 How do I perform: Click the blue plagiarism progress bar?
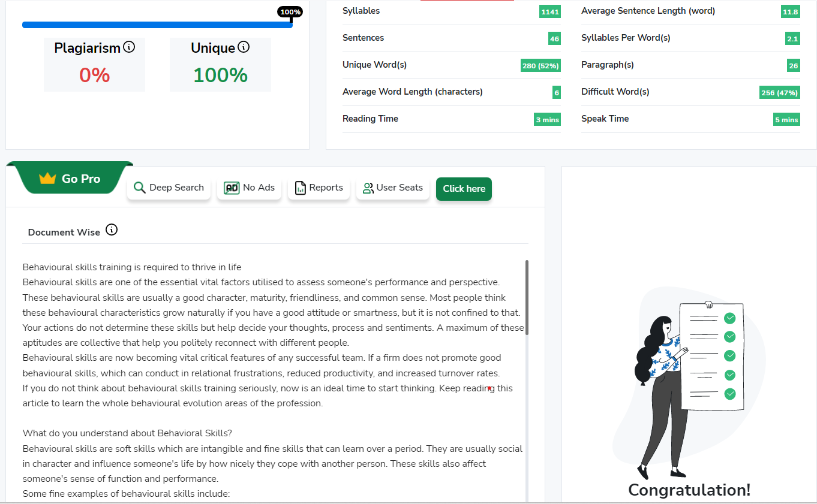pos(157,25)
